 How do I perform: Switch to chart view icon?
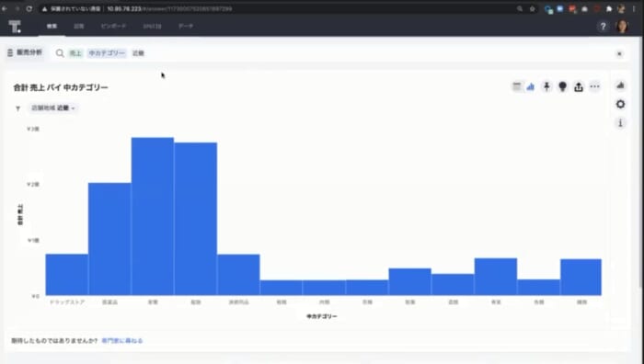coord(531,86)
